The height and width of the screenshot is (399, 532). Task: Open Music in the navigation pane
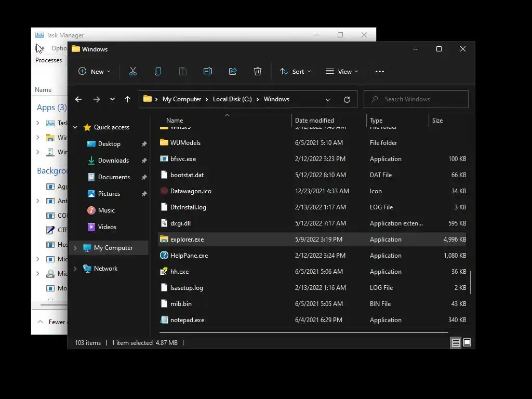pos(106,210)
